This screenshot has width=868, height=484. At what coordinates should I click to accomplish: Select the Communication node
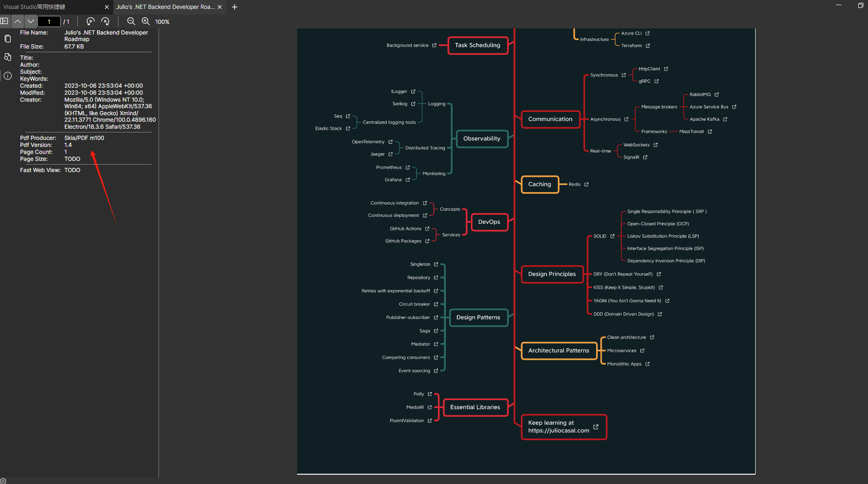550,119
